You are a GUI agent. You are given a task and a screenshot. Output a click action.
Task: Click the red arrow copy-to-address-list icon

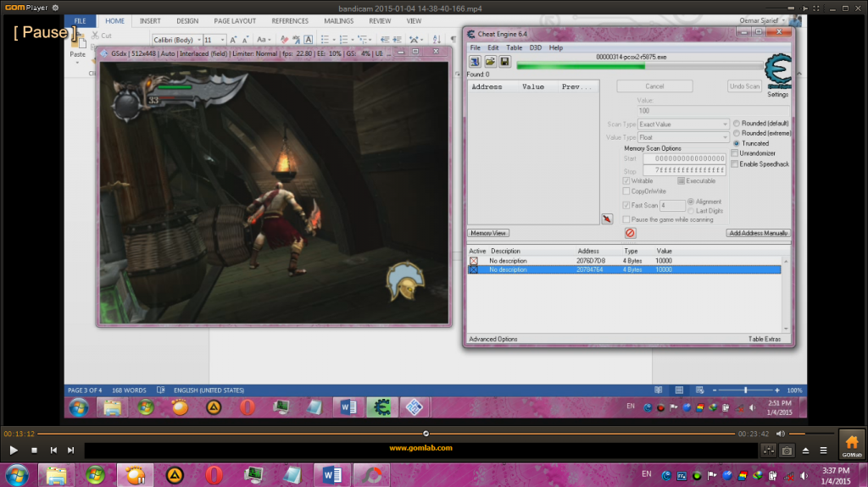[x=607, y=219]
